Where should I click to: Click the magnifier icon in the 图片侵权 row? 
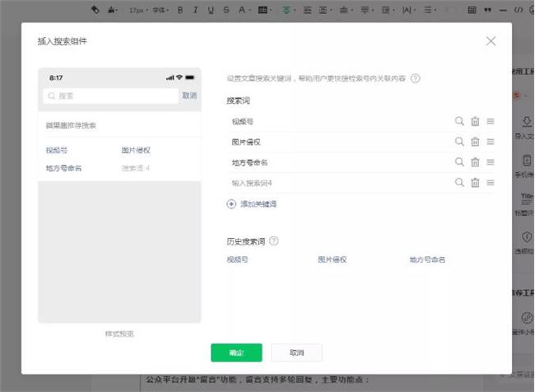[459, 142]
